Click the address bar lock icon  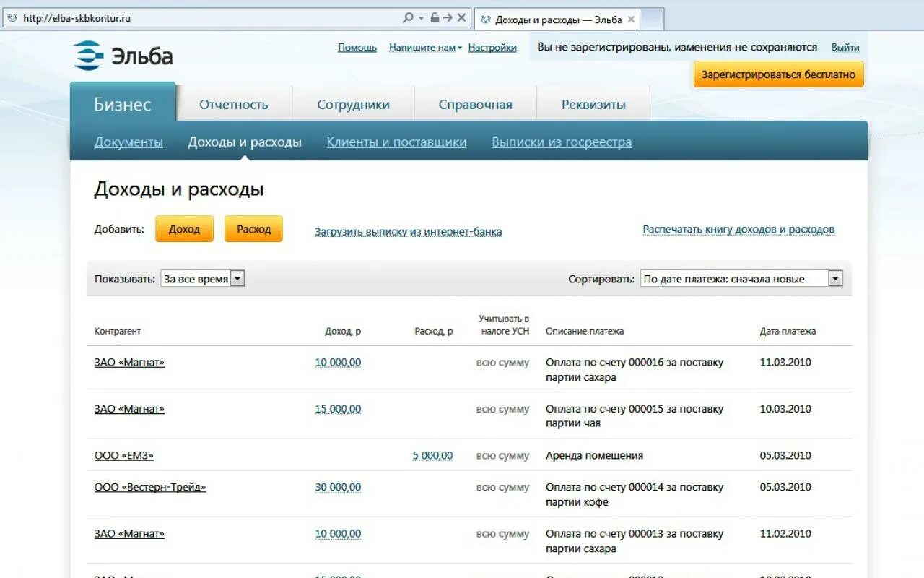click(435, 18)
